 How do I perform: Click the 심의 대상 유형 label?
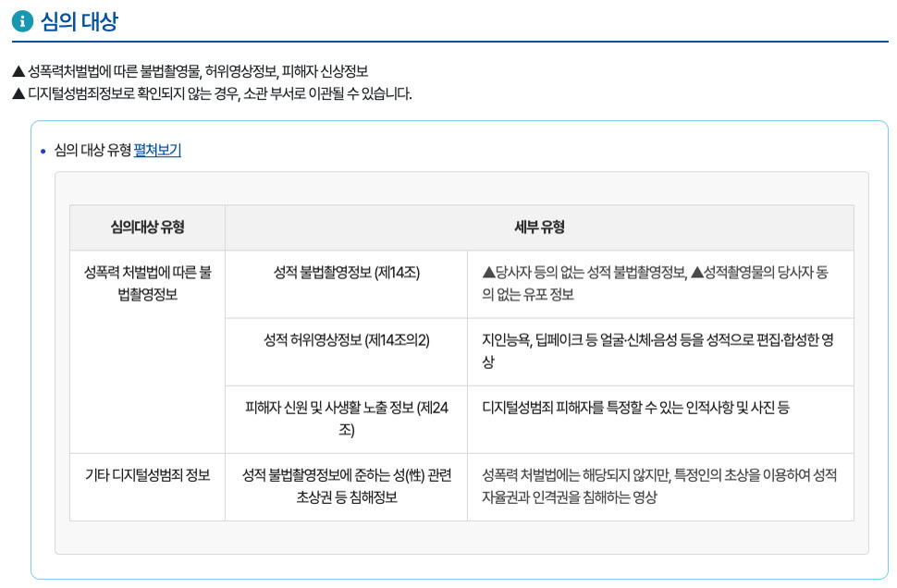pyautogui.click(x=92, y=150)
